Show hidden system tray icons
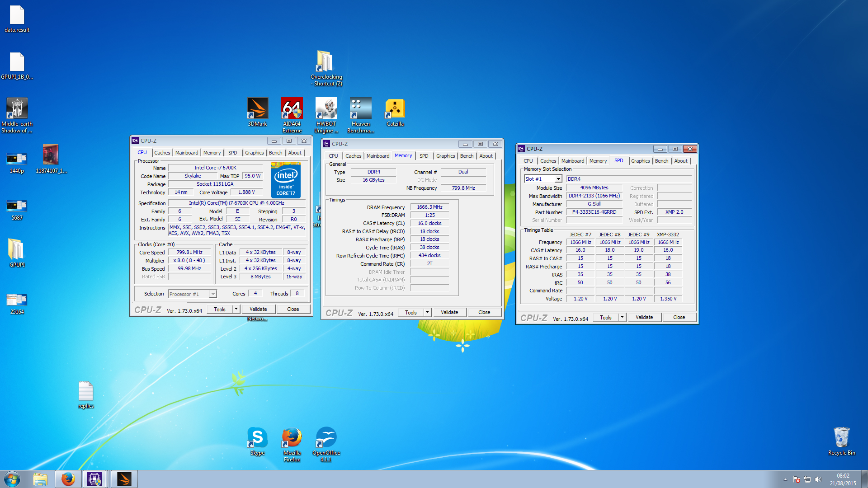The image size is (868, 488). (x=785, y=479)
